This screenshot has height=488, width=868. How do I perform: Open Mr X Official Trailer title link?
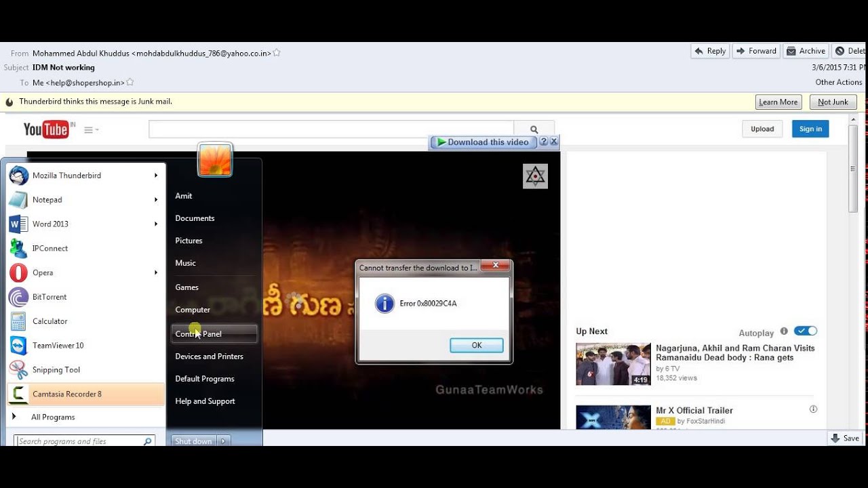[x=694, y=410]
